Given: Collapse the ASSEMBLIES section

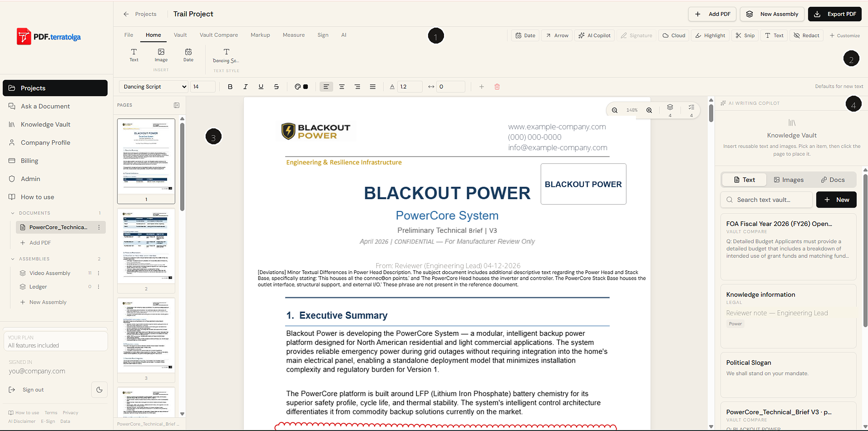Looking at the screenshot, I should coord(13,259).
